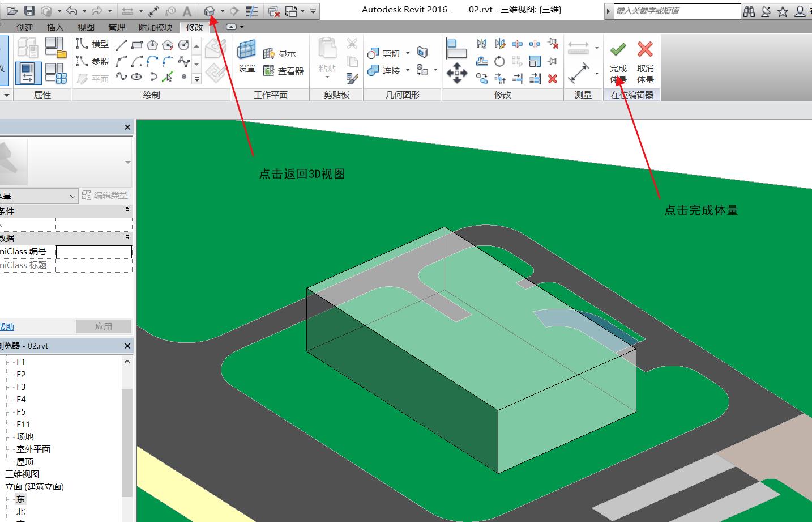Click the 应用 (Apply) button in properties
This screenshot has width=812, height=522.
[x=104, y=326]
